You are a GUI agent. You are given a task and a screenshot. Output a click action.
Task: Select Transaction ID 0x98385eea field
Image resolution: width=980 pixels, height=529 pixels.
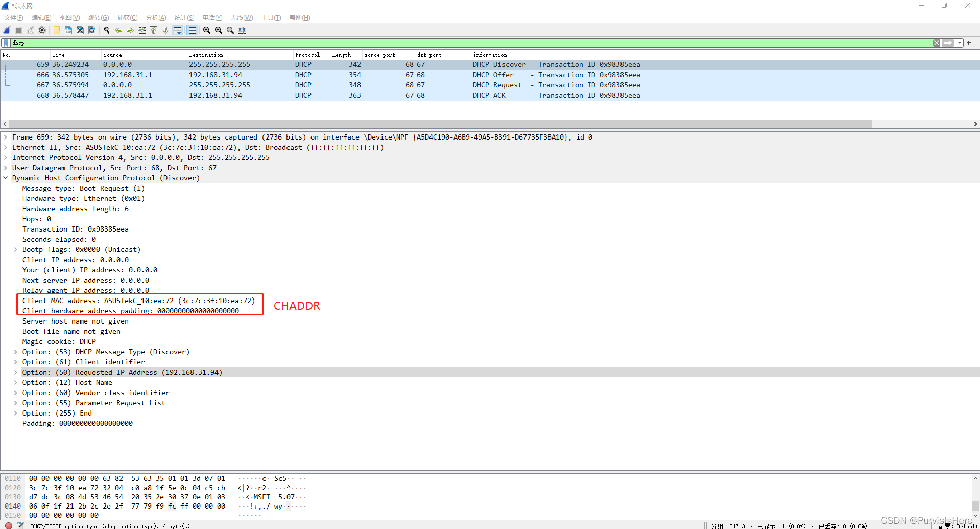[76, 229]
